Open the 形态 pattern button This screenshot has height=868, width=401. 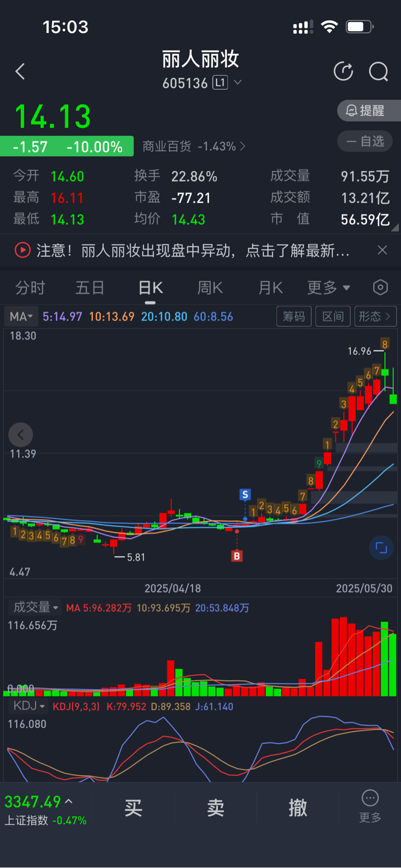click(375, 316)
